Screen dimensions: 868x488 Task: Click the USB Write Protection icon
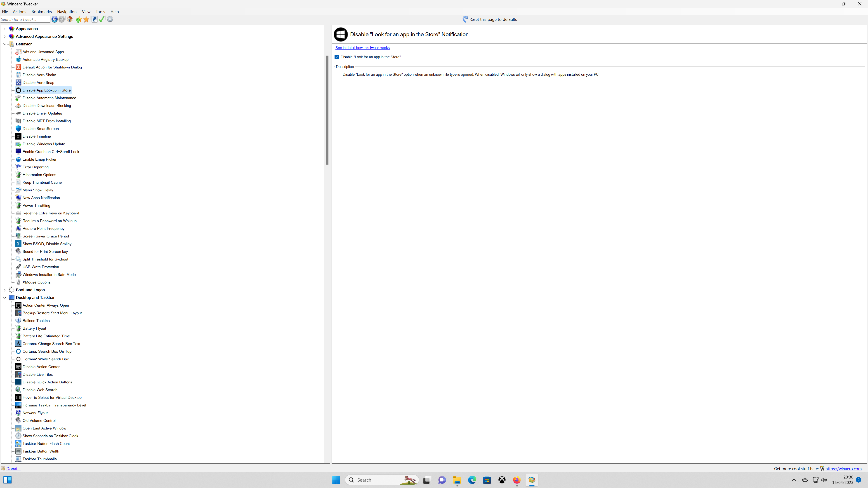coord(19,267)
